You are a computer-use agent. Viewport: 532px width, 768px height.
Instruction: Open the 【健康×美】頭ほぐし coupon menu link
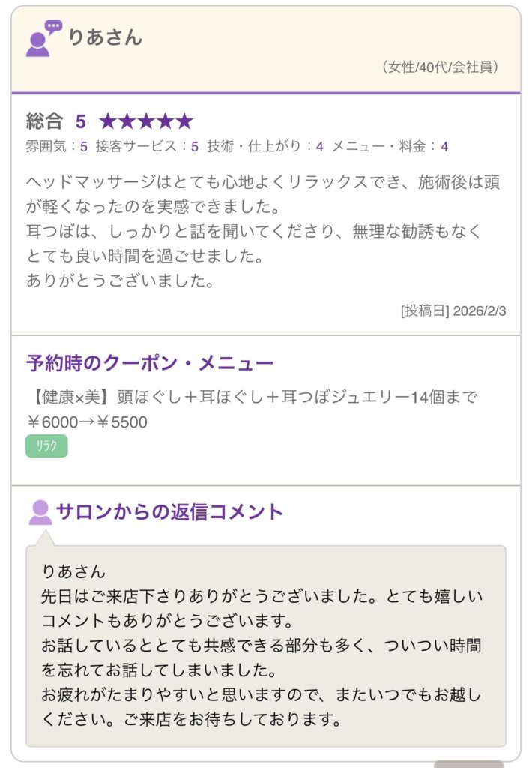click(x=252, y=397)
